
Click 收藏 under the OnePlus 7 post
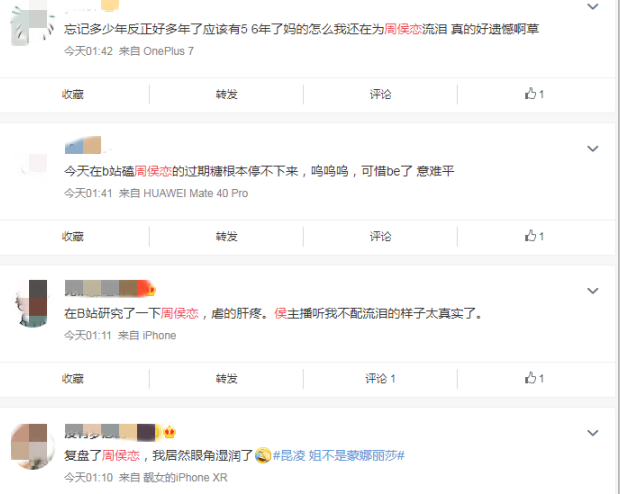73,94
